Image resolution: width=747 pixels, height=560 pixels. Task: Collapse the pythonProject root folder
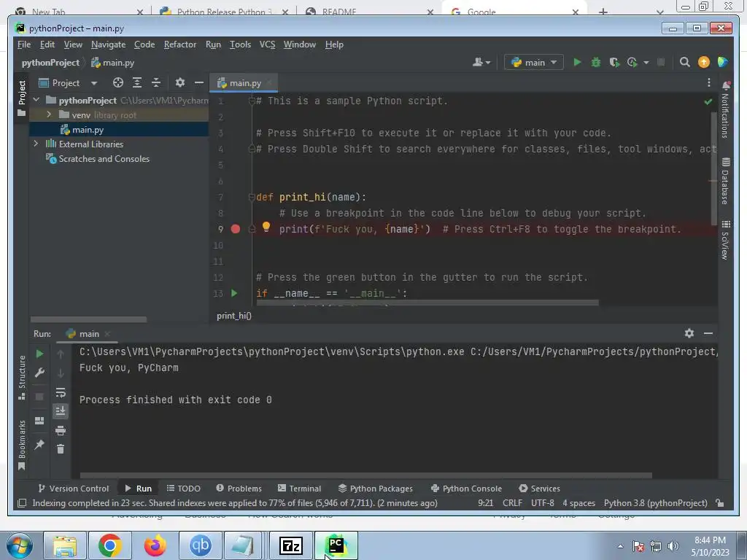pyautogui.click(x=36, y=100)
